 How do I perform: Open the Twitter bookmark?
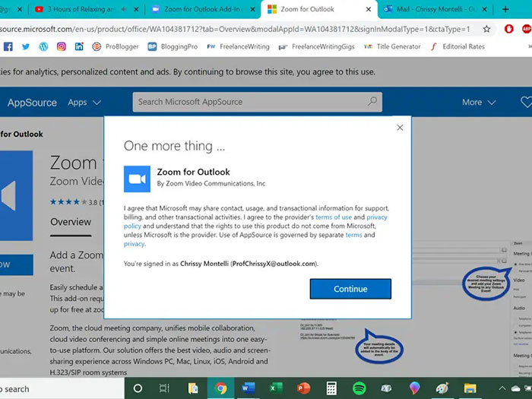pos(26,46)
